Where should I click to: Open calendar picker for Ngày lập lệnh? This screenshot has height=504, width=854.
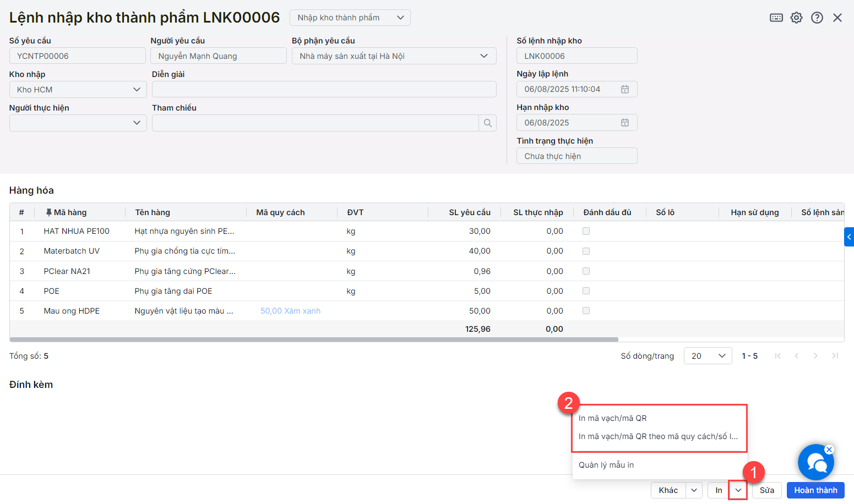625,89
